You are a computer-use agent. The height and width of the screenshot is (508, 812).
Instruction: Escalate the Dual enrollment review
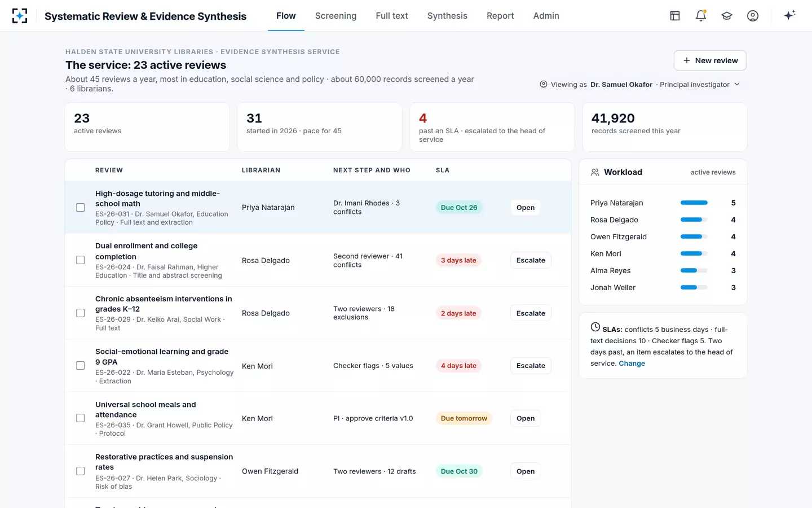click(531, 260)
